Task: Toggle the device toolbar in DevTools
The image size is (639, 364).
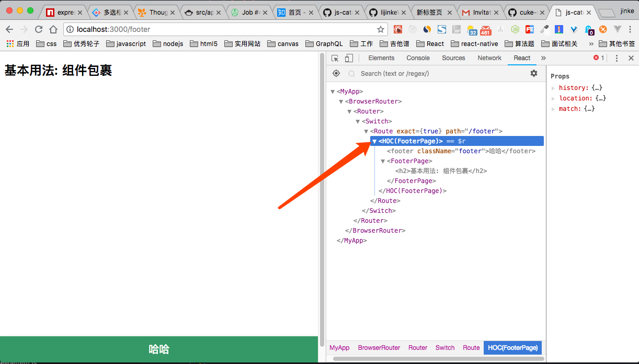Action: click(x=349, y=58)
